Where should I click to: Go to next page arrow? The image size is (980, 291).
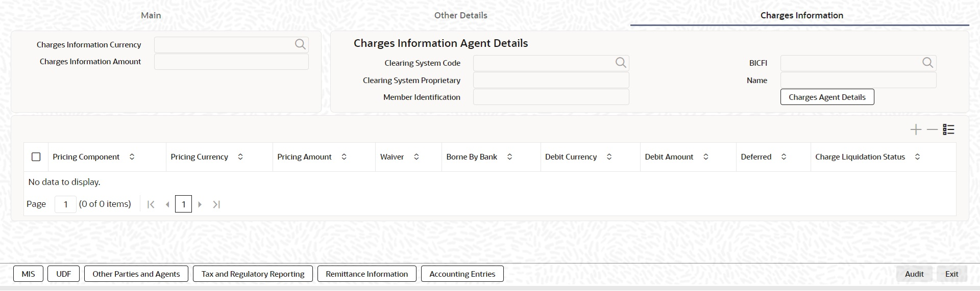pyautogui.click(x=200, y=204)
